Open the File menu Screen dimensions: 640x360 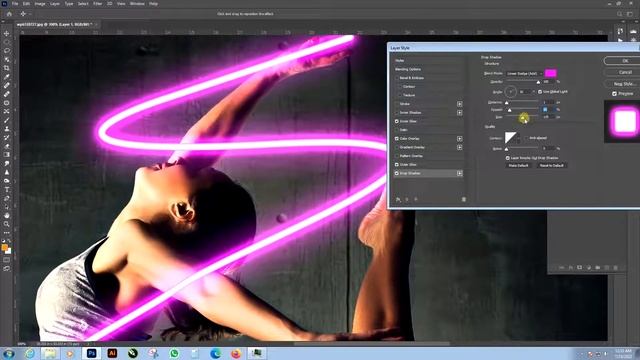tap(15, 4)
